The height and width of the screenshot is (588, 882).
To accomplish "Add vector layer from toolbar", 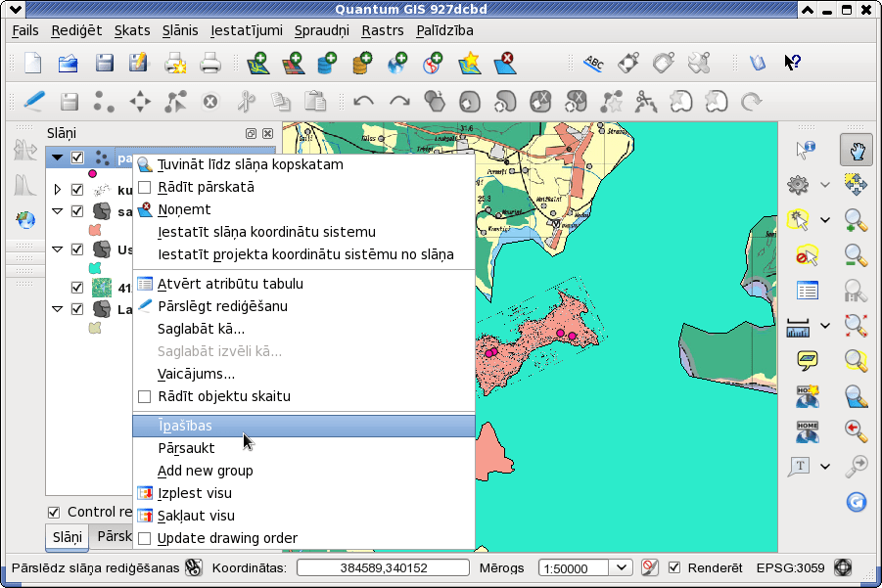I will pos(258,63).
